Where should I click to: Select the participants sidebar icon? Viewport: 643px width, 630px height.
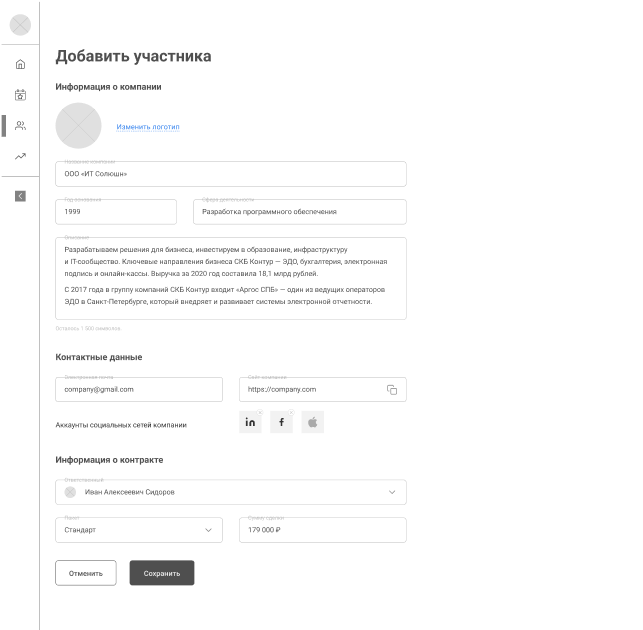click(x=20, y=126)
